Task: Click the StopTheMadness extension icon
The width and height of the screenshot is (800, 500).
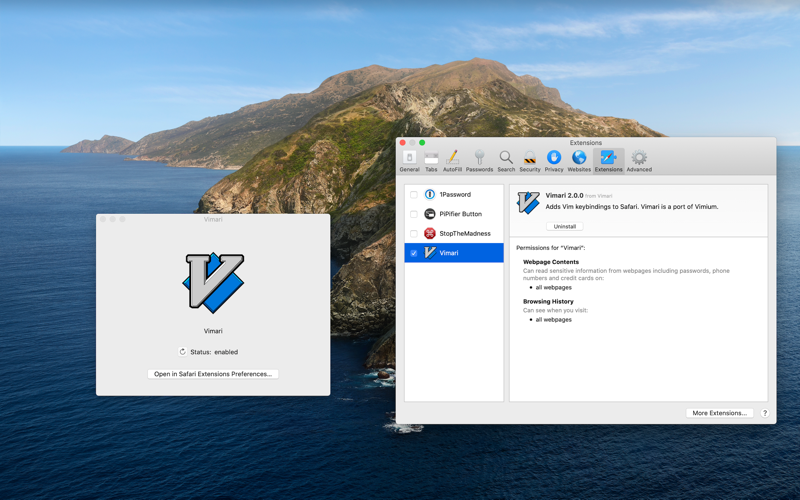Action: point(430,233)
